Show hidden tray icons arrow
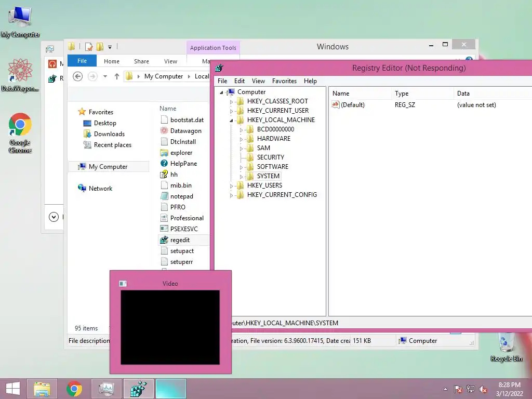Screen dimensions: 532x399 point(445,389)
